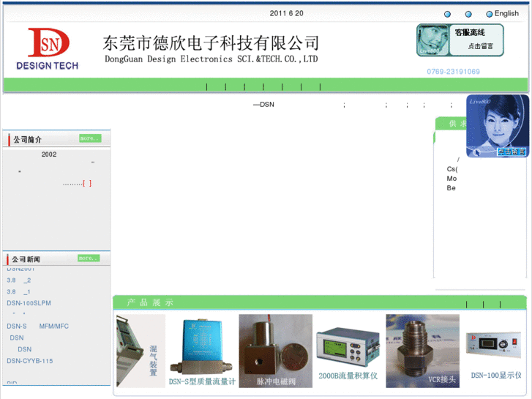This screenshot has width=532, height=399.
Task: Click the —DSN marquee text
Action: (263, 105)
